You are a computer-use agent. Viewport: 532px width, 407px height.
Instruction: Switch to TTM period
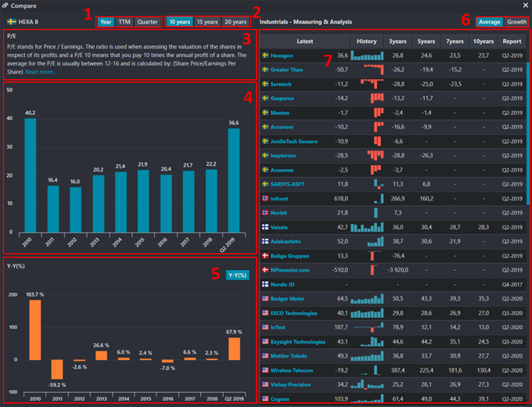coord(124,22)
